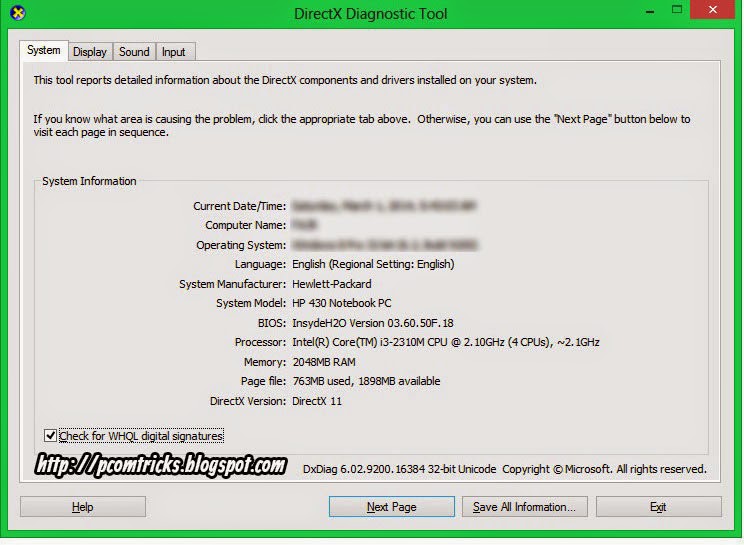Select the DirectX 11 version value
744x545 pixels.
[317, 401]
